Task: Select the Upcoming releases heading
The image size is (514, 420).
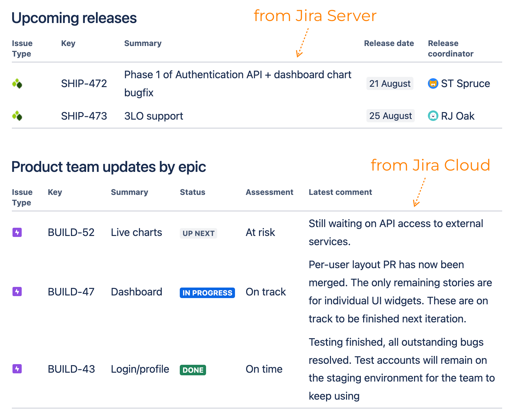Action: (x=74, y=18)
